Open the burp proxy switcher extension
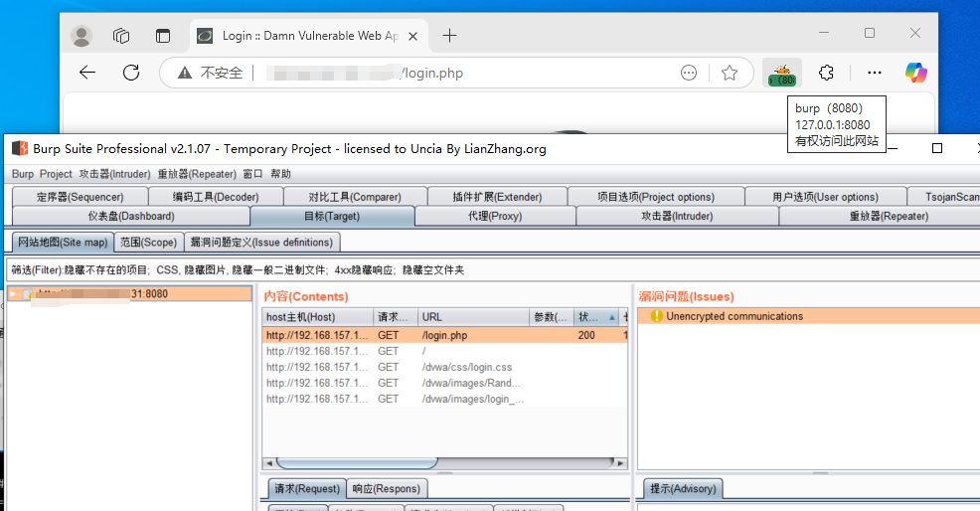The image size is (980, 511). 782,74
